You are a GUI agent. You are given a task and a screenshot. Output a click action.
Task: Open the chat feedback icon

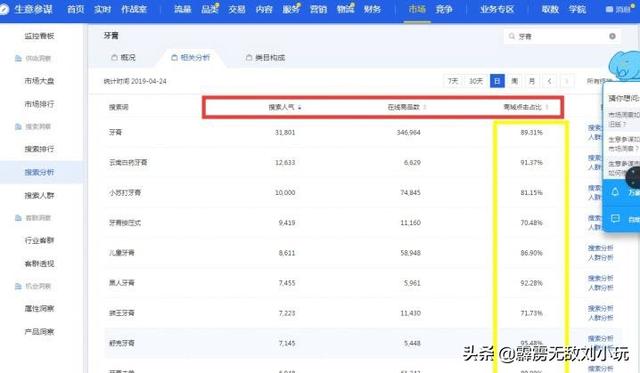click(615, 219)
